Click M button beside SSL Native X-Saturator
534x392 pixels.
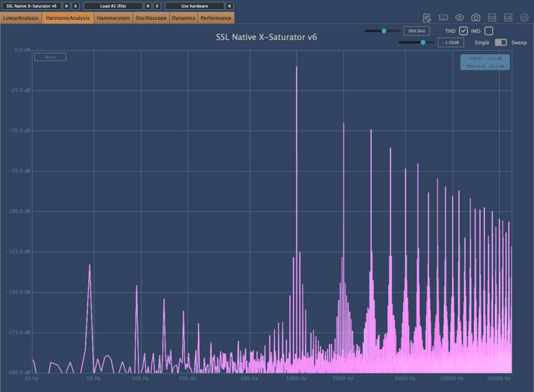[x=66, y=6]
